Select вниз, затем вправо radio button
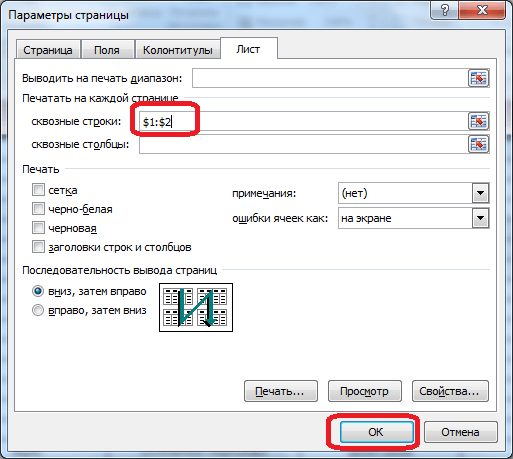 38,291
